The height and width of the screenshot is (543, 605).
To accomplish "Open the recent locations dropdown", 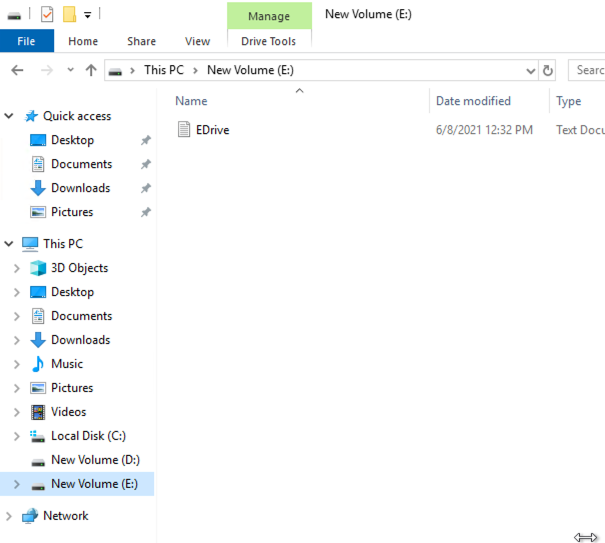I will coord(70,70).
